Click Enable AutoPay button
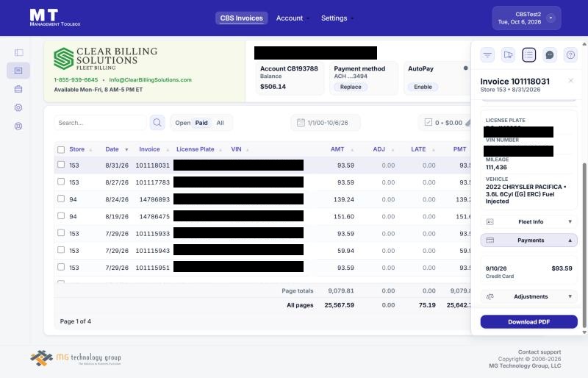The image size is (588, 378). [x=423, y=87]
